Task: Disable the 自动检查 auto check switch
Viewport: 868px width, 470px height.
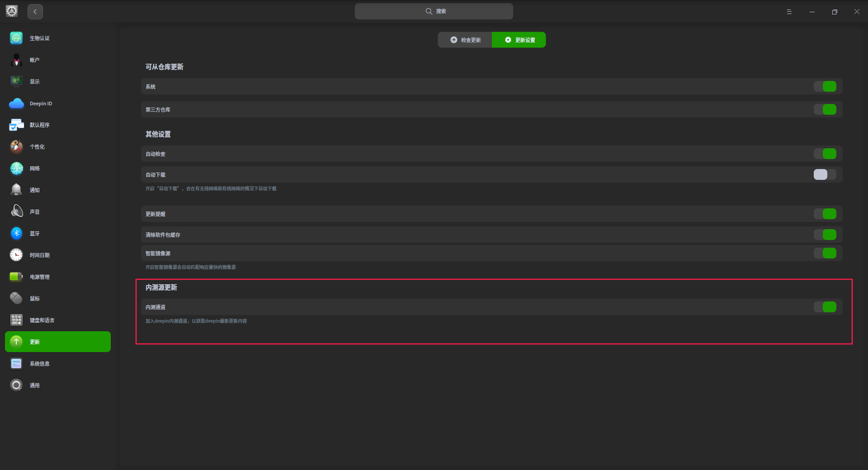Action: (825, 154)
